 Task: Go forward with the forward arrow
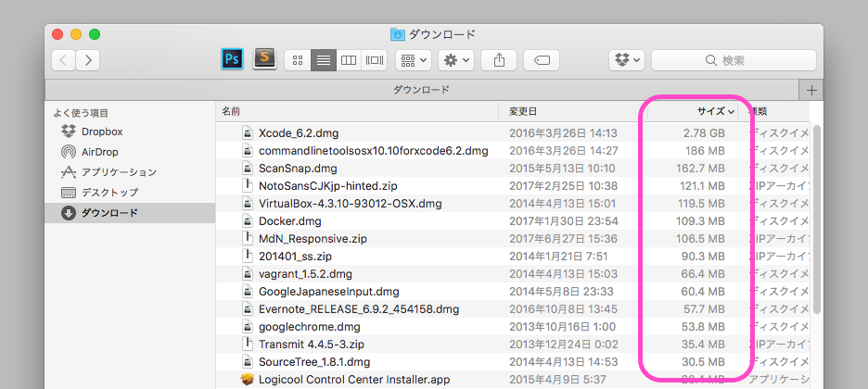(88, 60)
